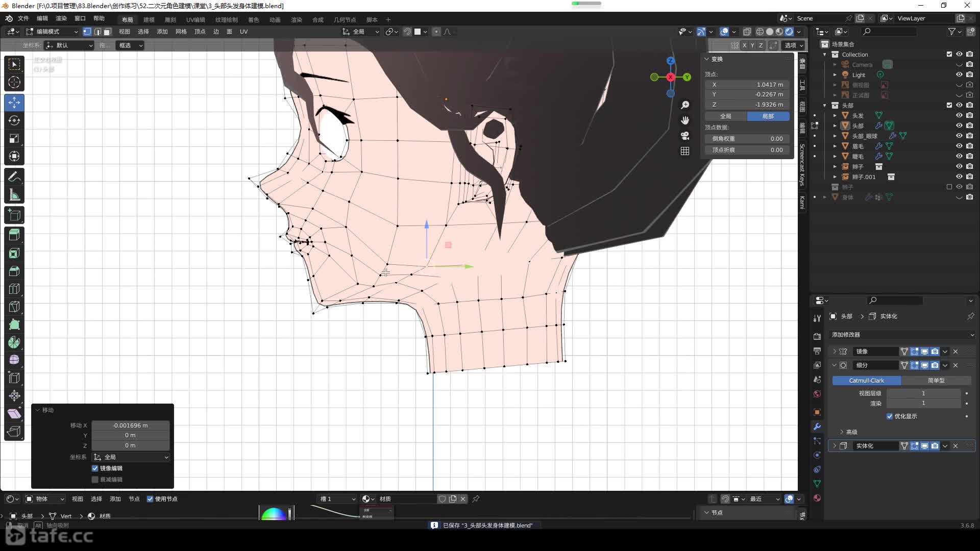Switch to vertex select mode

click(x=87, y=32)
